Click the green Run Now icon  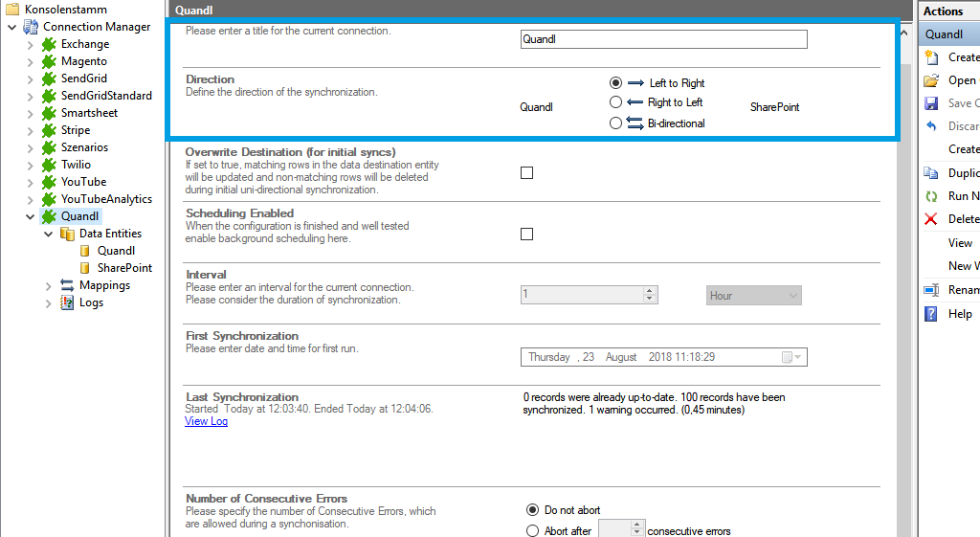(x=931, y=196)
